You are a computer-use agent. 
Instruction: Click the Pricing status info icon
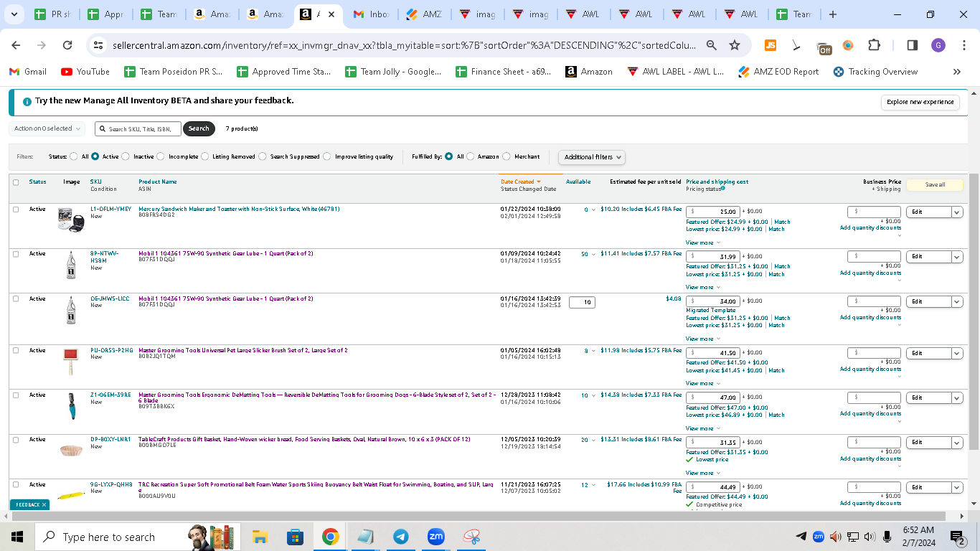coord(722,189)
